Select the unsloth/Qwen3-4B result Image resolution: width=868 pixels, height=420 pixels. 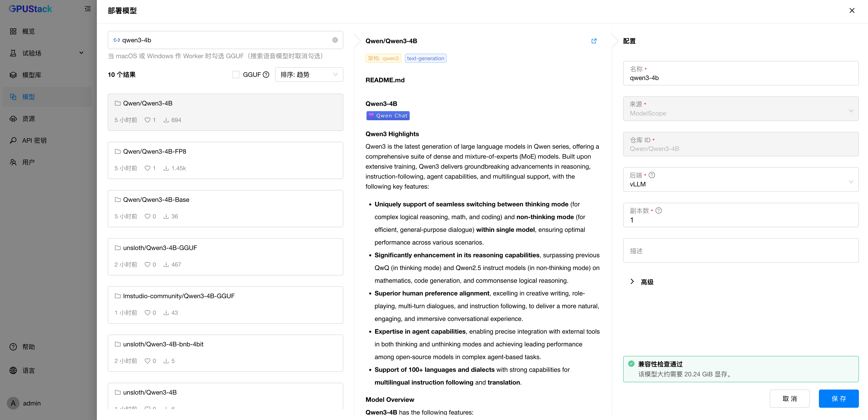(226, 396)
